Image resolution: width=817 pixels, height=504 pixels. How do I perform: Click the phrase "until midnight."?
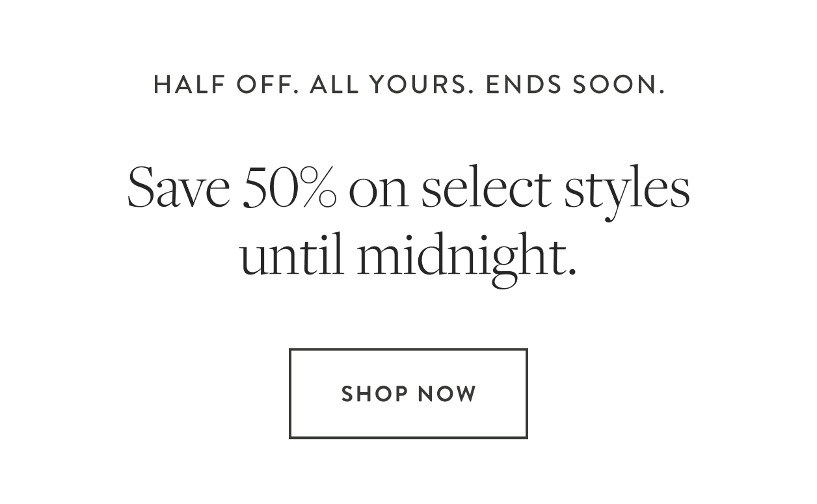tap(408, 255)
